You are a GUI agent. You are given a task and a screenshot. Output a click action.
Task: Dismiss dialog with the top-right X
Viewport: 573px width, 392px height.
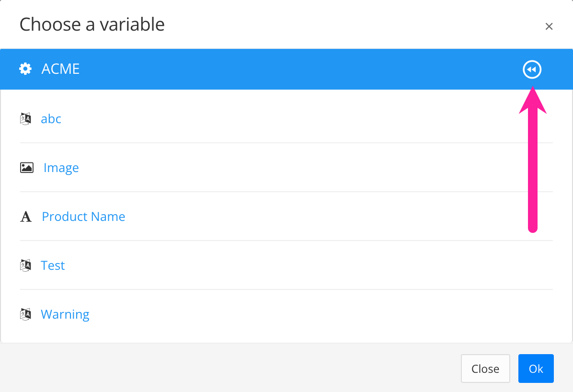coord(549,26)
